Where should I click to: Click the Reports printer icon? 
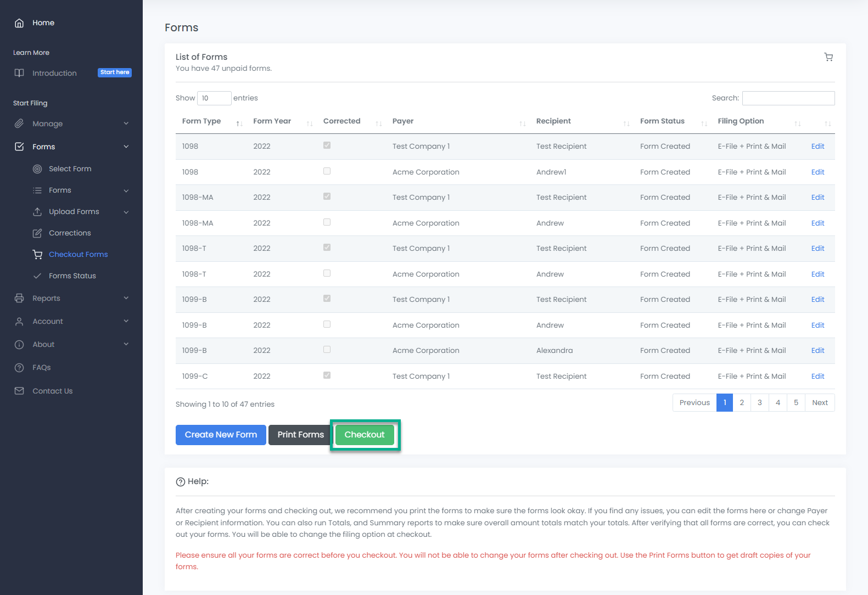[19, 298]
